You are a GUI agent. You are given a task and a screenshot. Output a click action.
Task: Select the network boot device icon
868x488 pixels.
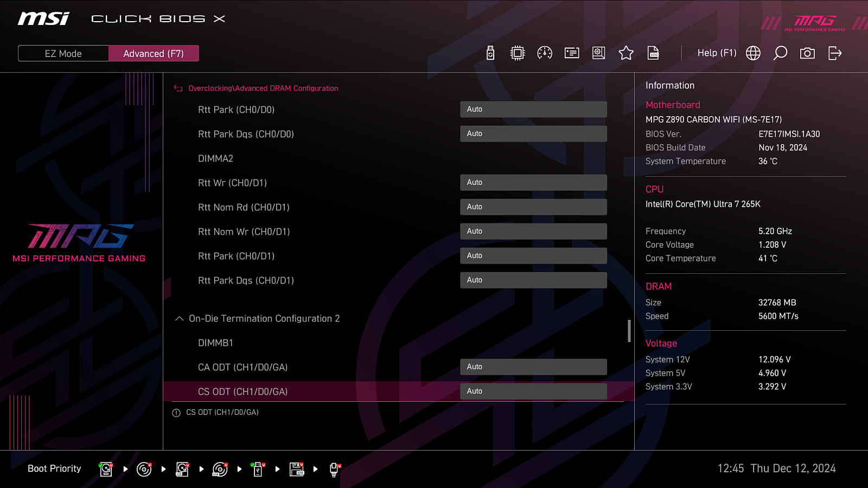334,469
